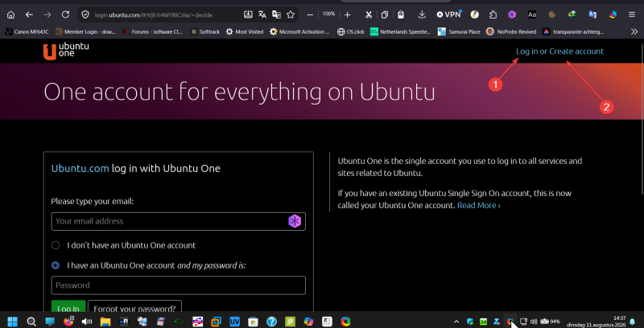
Task: Open the Samurai Place bookmark
Action: (459, 31)
